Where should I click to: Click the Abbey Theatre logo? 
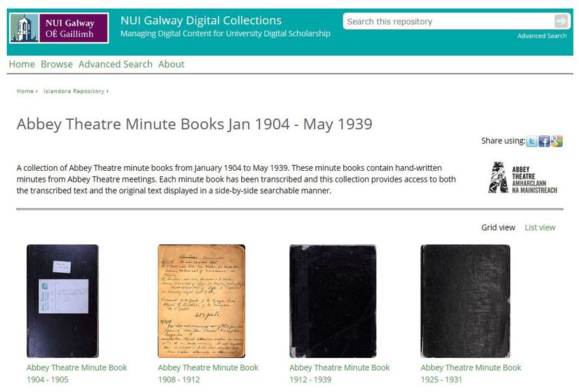(x=523, y=178)
